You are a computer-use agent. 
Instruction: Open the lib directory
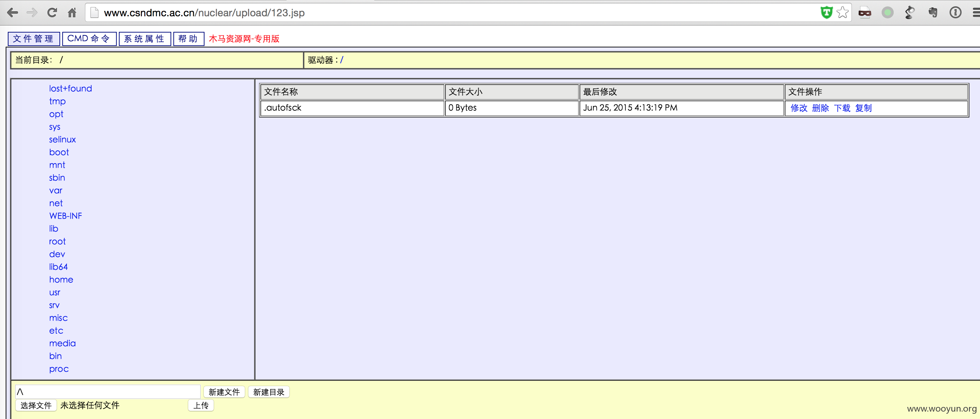pyautogui.click(x=54, y=229)
